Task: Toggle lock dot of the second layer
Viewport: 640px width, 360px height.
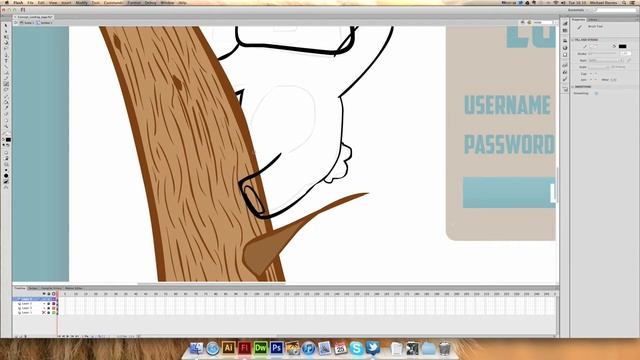Action: pyautogui.click(x=49, y=304)
